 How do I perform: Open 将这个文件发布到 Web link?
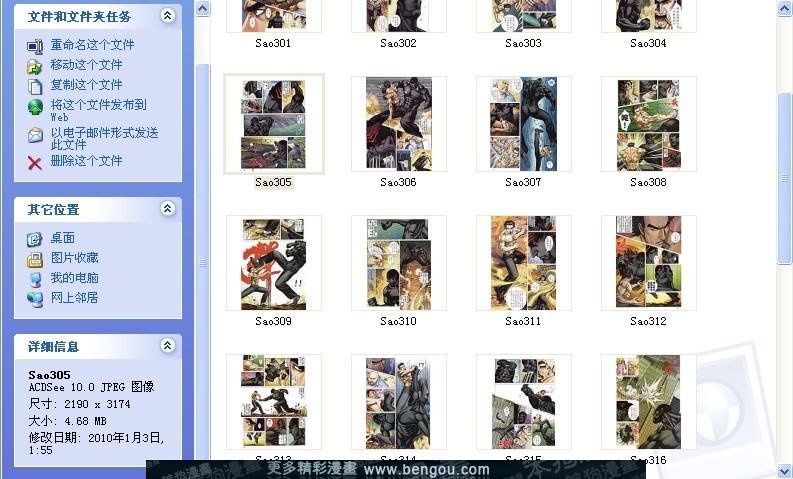click(99, 110)
